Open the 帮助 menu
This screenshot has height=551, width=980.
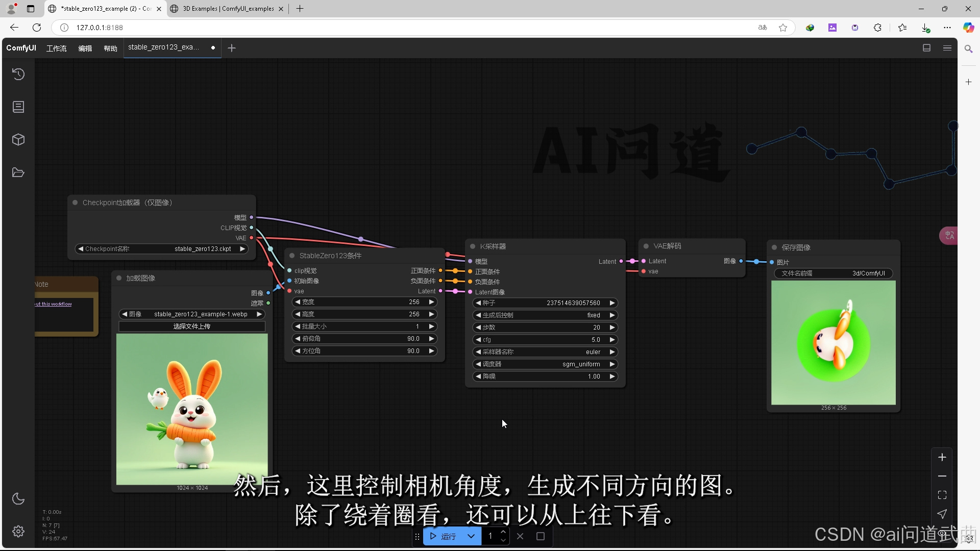[110, 48]
